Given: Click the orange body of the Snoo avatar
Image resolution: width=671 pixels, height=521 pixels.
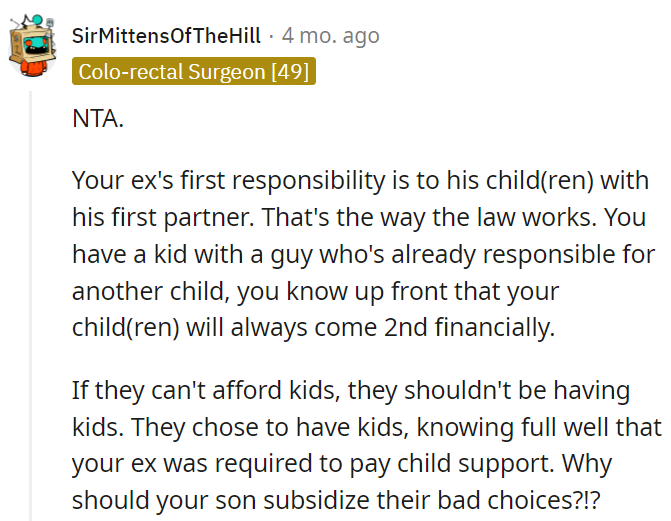Looking at the screenshot, I should [x=33, y=68].
